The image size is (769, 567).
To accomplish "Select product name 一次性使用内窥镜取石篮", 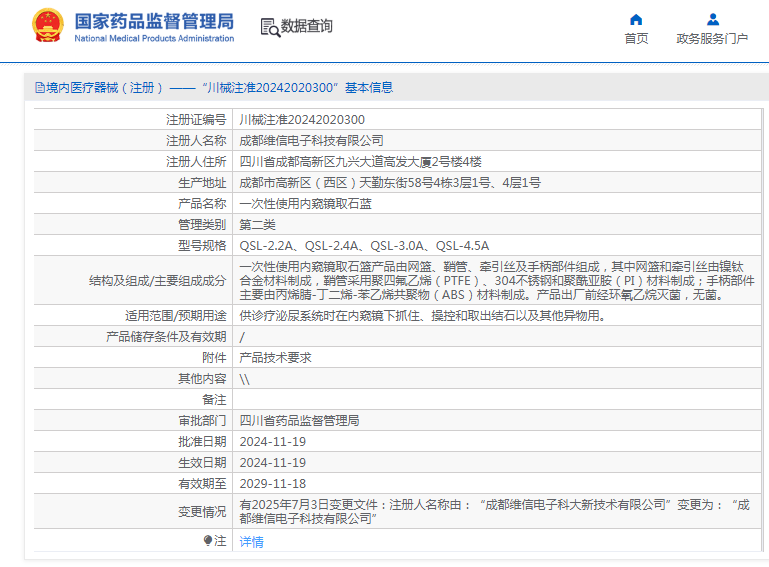I will tap(305, 204).
